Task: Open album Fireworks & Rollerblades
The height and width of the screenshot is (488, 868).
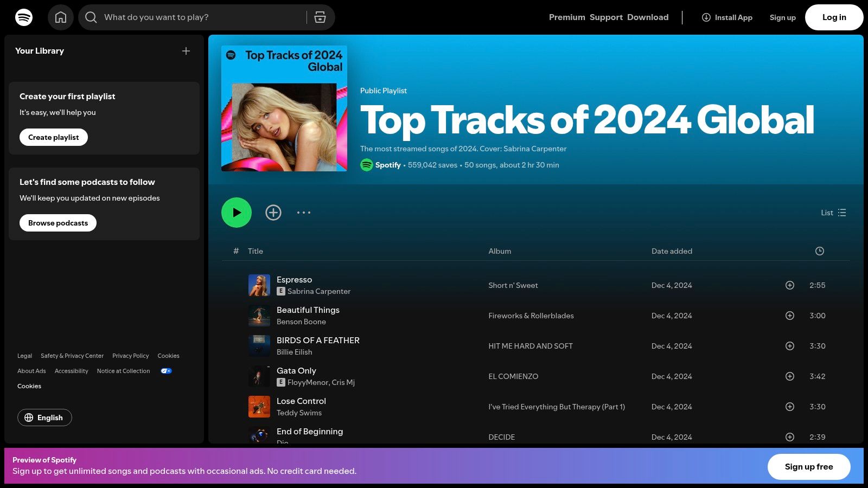Action: [531, 316]
